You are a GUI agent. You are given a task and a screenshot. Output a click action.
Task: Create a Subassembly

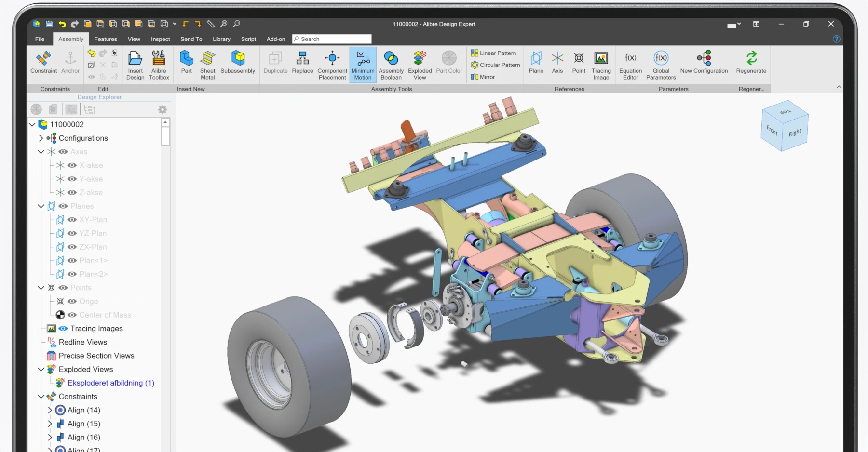click(238, 64)
